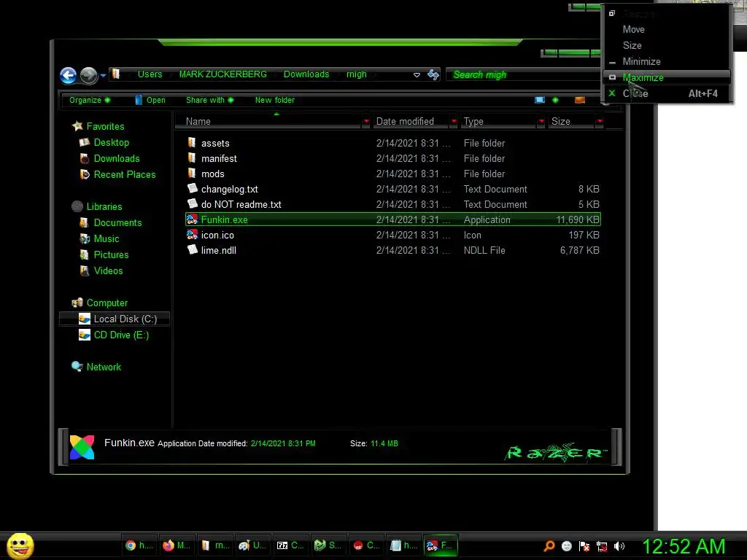Focus the Search migh field
This screenshot has width=747, height=560.
pos(522,75)
